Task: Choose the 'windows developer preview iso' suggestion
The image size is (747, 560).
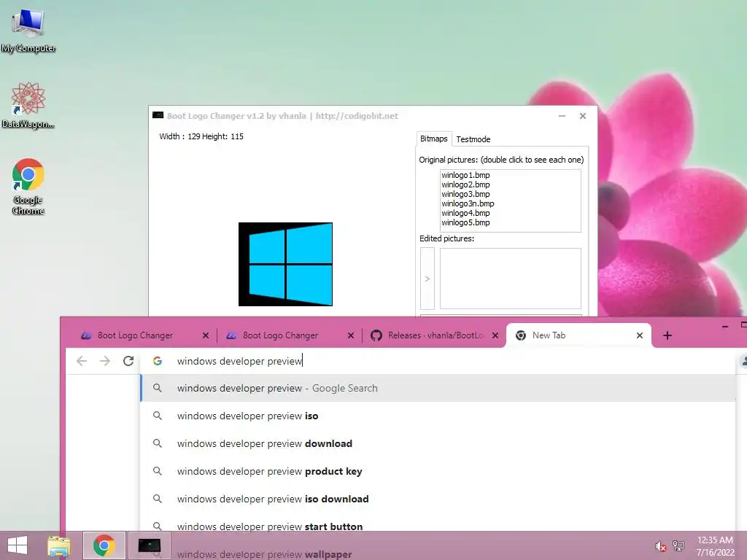Action: pos(438,416)
